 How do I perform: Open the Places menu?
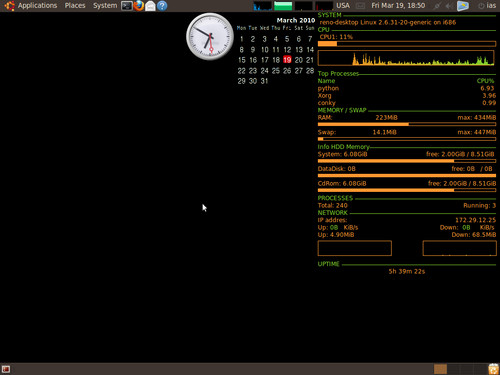tap(75, 6)
